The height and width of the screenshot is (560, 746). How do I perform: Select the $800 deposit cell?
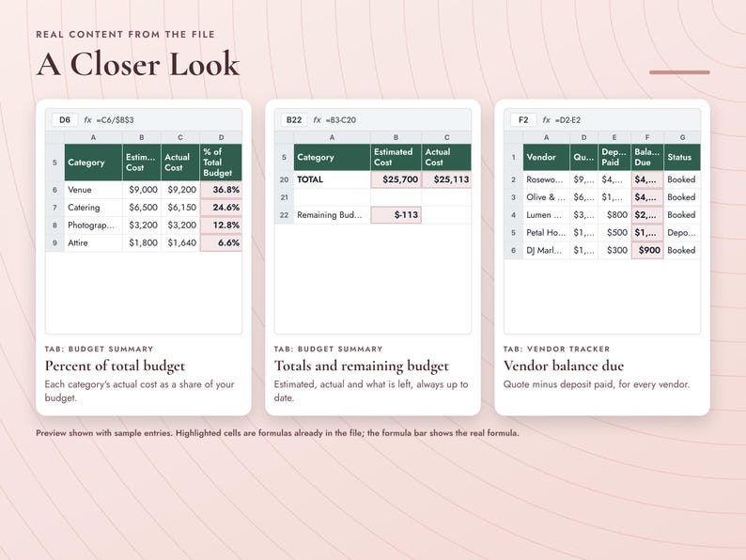(x=614, y=214)
